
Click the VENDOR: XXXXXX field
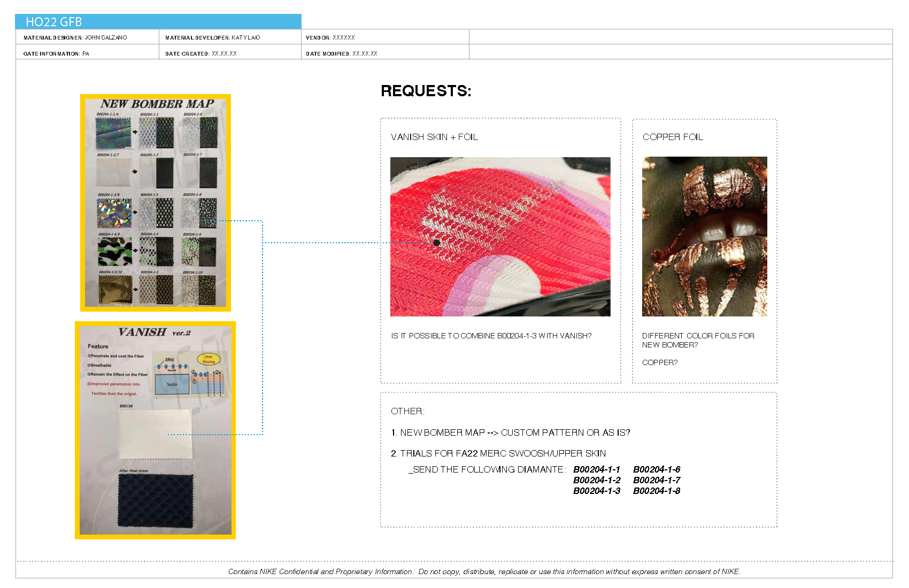pyautogui.click(x=330, y=37)
